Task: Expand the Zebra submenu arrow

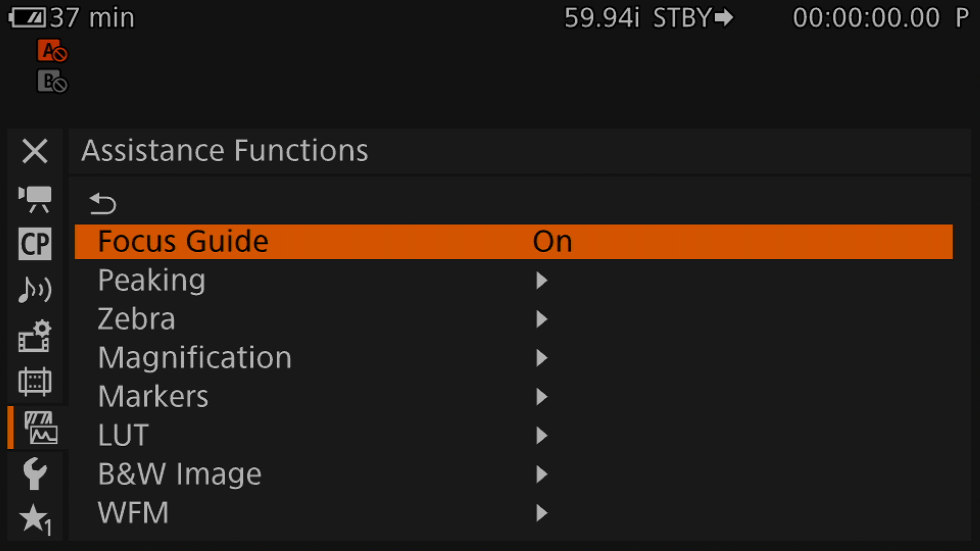Action: [541, 319]
